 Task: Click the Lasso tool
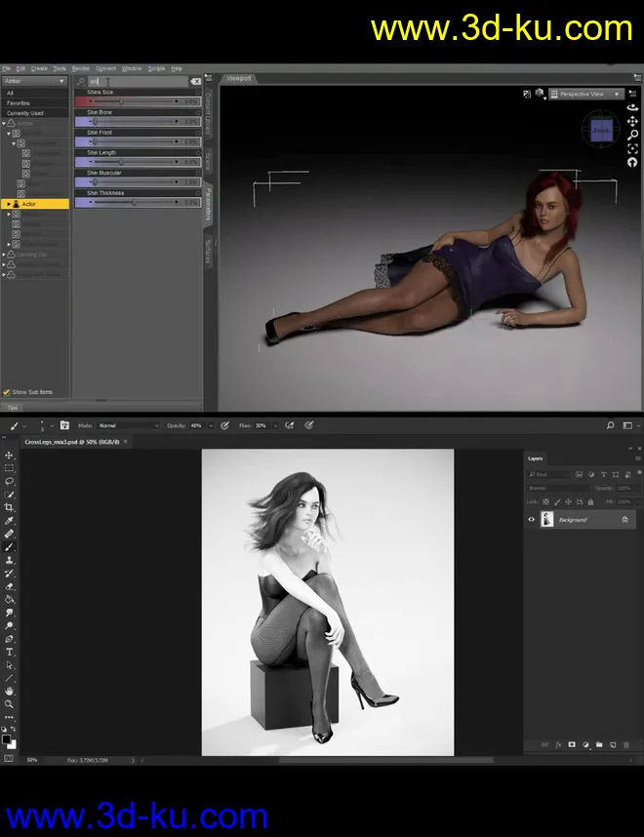(x=10, y=482)
